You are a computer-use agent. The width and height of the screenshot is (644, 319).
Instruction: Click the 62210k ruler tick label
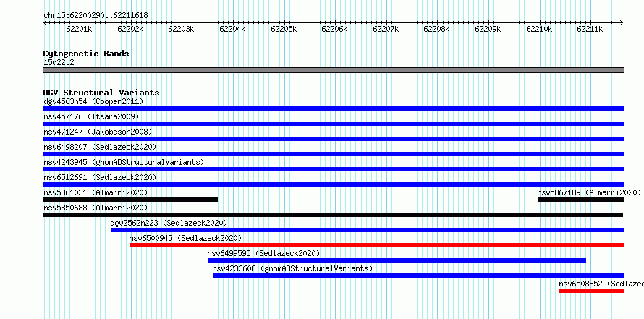(x=539, y=29)
